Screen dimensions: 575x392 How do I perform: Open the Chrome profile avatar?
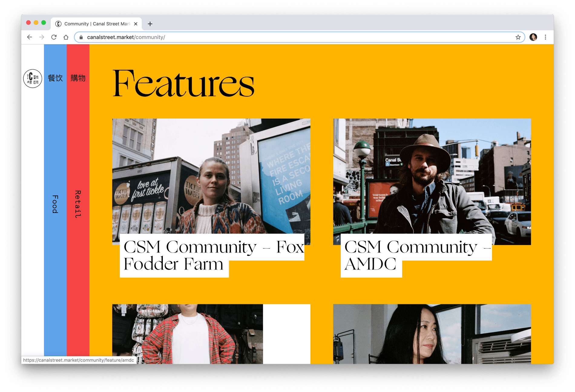point(533,37)
